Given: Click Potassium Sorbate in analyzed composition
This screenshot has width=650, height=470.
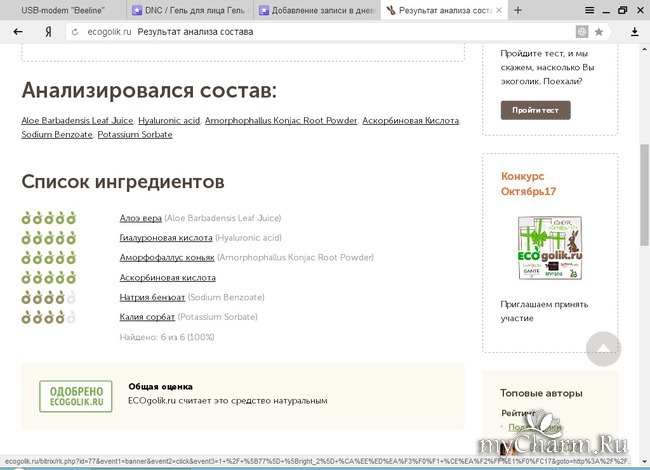Looking at the screenshot, I should 135,134.
